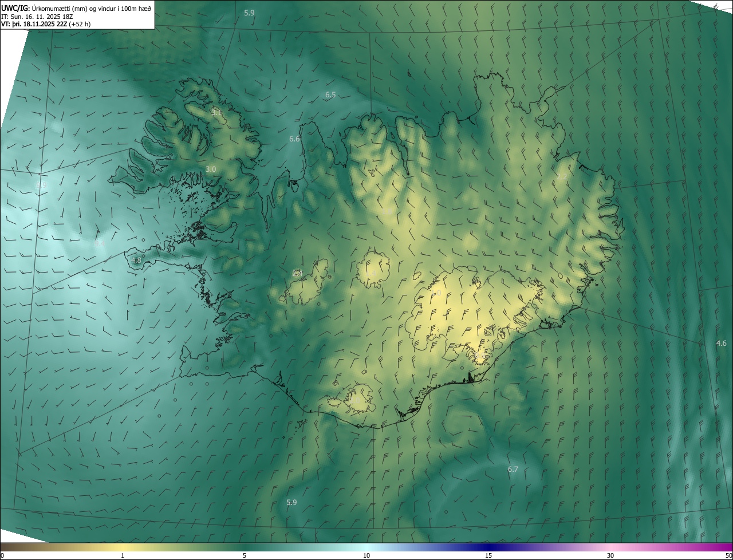
Task: Click the 2.2 value in northeast Iceland
Action: click(562, 176)
